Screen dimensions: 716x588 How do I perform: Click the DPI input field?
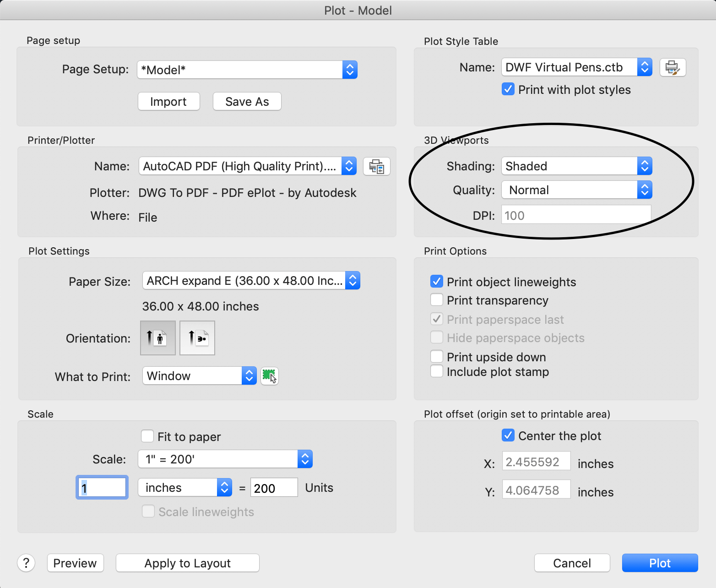tap(576, 215)
